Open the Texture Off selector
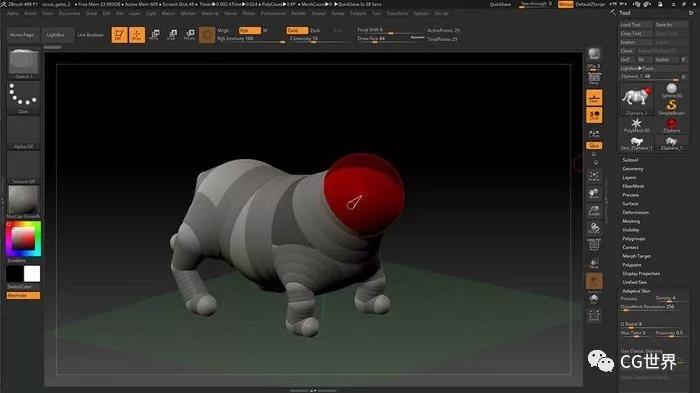The image size is (700, 393). tap(24, 167)
